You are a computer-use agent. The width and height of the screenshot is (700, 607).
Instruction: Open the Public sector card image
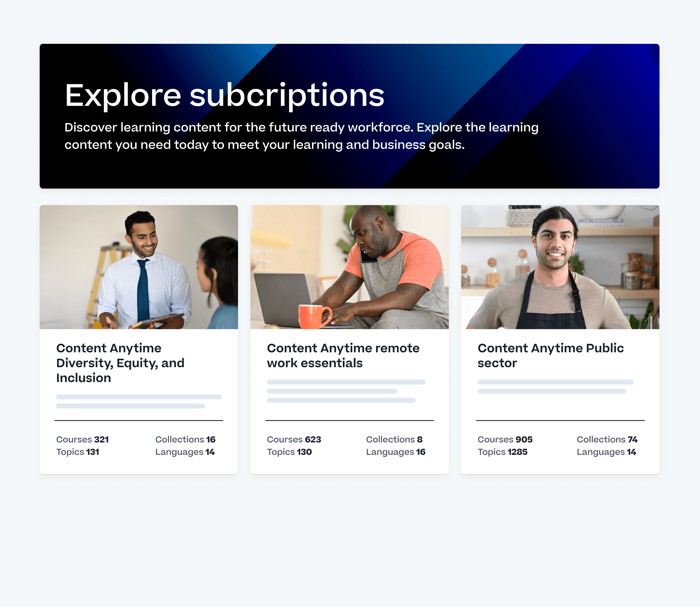click(x=560, y=267)
